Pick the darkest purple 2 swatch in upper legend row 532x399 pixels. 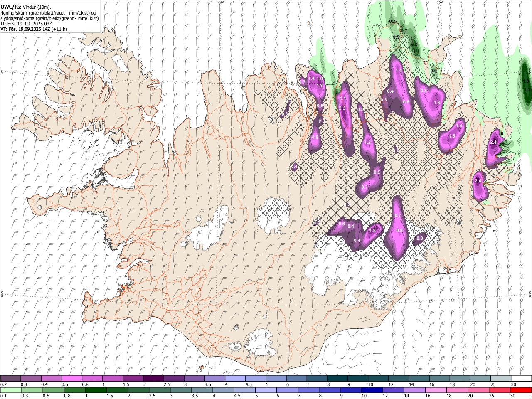pyautogui.click(x=153, y=379)
